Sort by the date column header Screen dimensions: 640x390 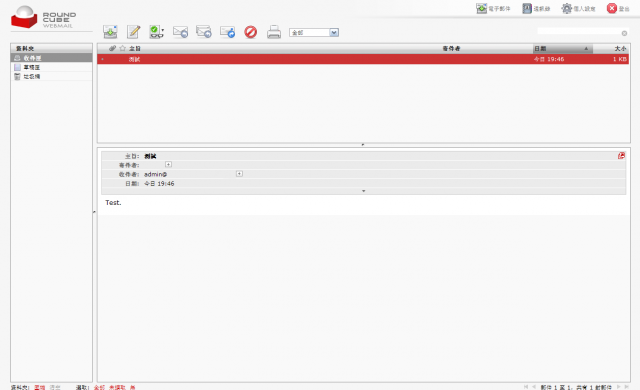(x=562, y=49)
